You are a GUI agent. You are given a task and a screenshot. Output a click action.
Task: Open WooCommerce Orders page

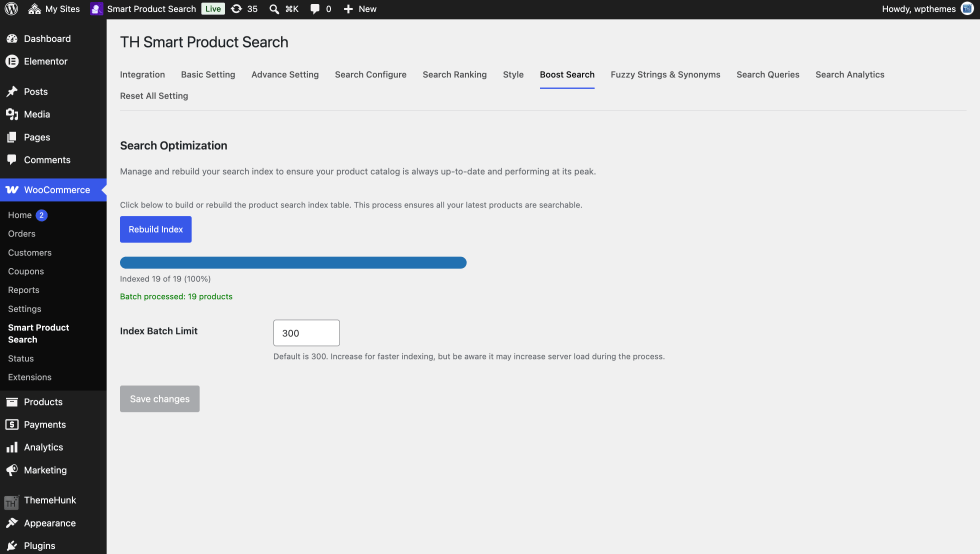[x=22, y=234]
